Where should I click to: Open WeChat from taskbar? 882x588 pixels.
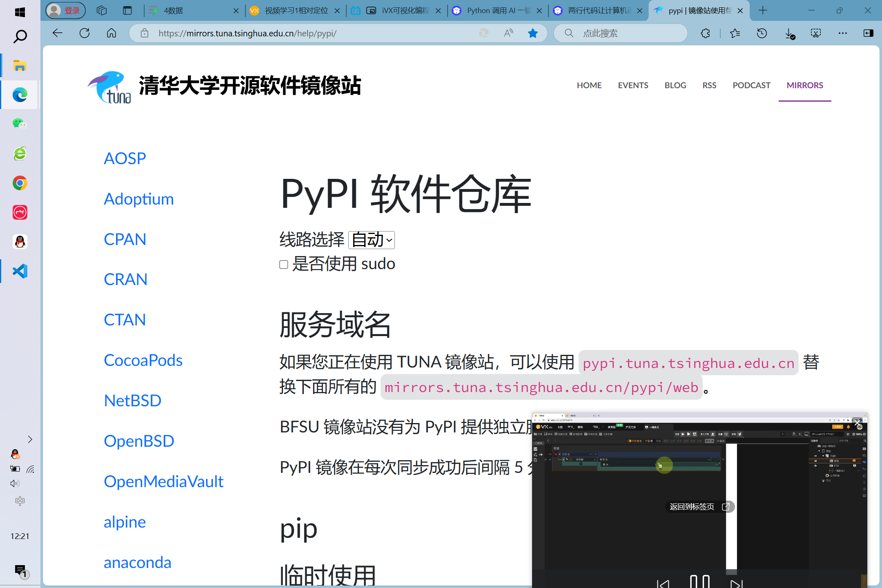coord(20,123)
